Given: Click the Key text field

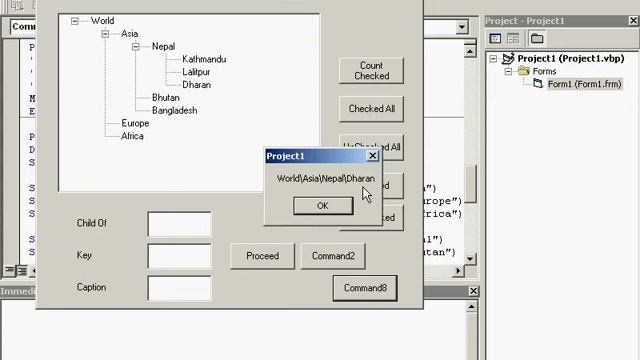Looking at the screenshot, I should click(180, 256).
